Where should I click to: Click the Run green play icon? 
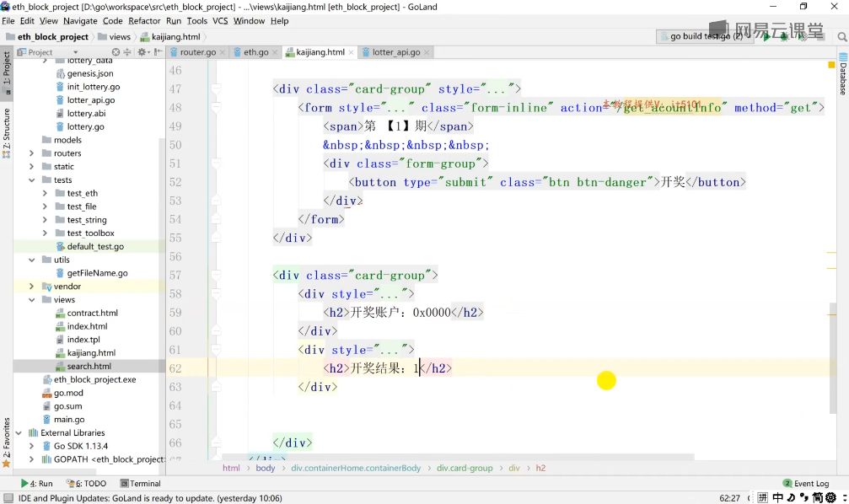click(766, 37)
